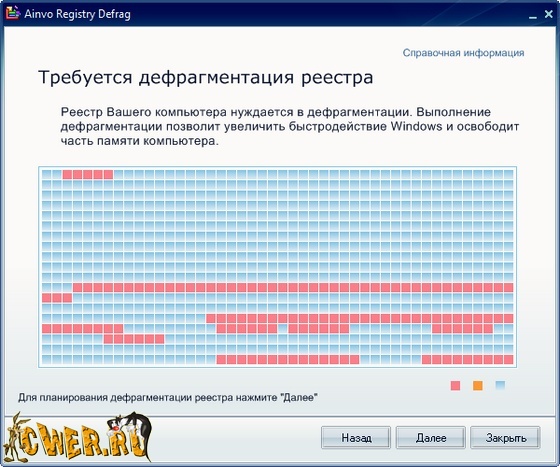Click the Ainvo Registry Defrag app icon

(13, 13)
